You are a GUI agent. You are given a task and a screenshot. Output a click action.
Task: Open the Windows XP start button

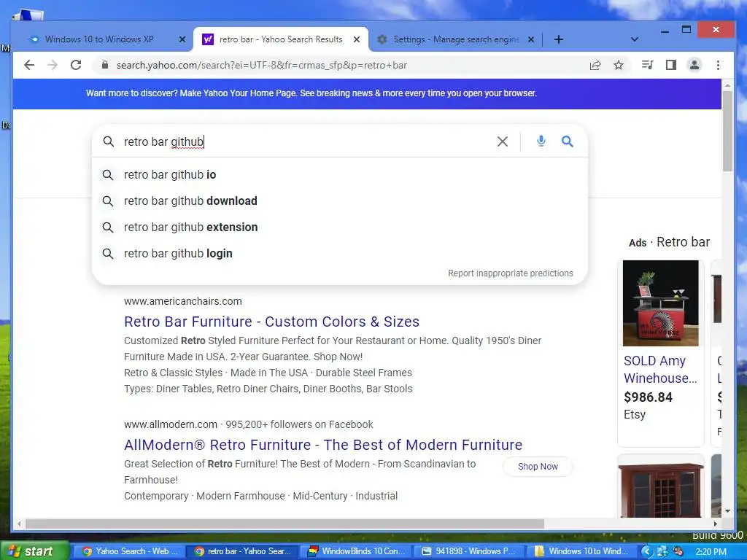(34, 551)
